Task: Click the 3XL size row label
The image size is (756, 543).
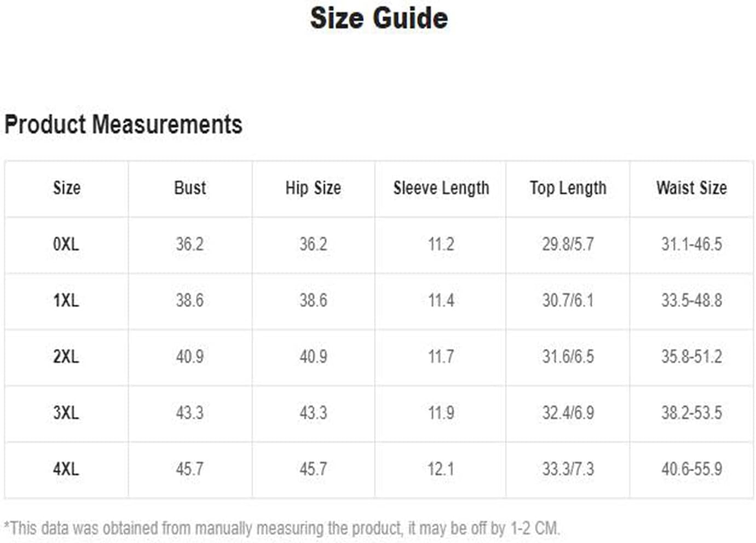Action: [66, 413]
